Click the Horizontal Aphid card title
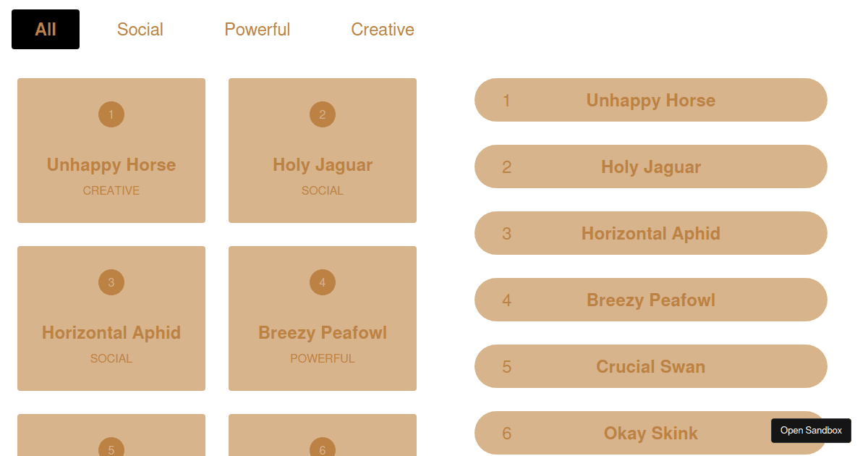The width and height of the screenshot is (868, 456). [x=111, y=333]
